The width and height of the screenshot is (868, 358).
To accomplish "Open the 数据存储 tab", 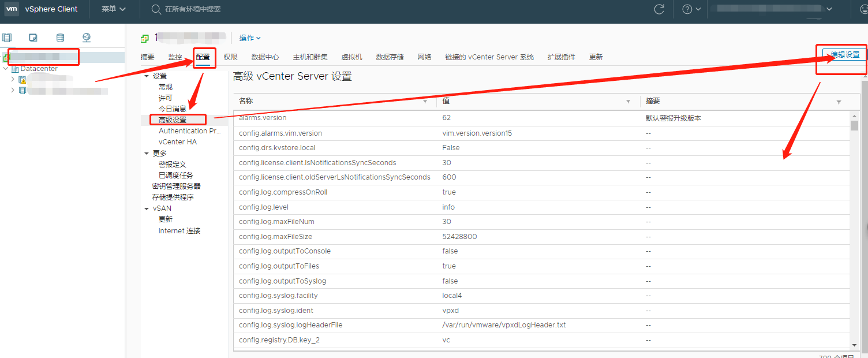I will click(x=390, y=57).
